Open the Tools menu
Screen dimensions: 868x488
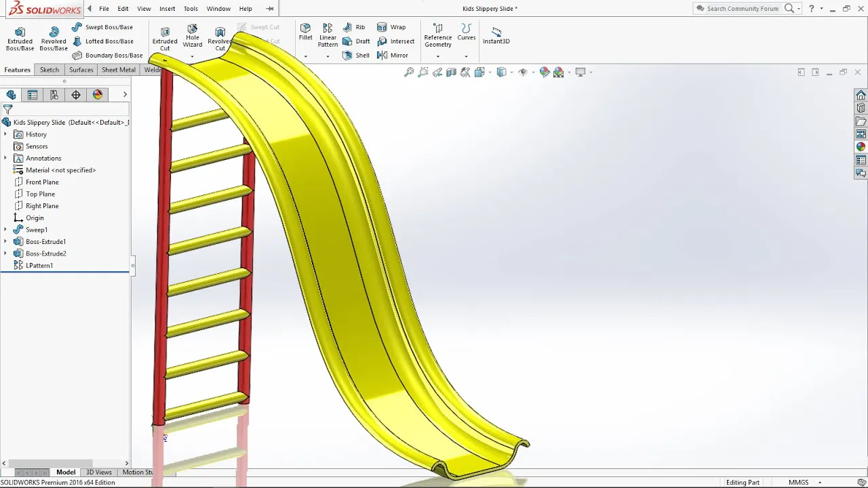click(191, 9)
